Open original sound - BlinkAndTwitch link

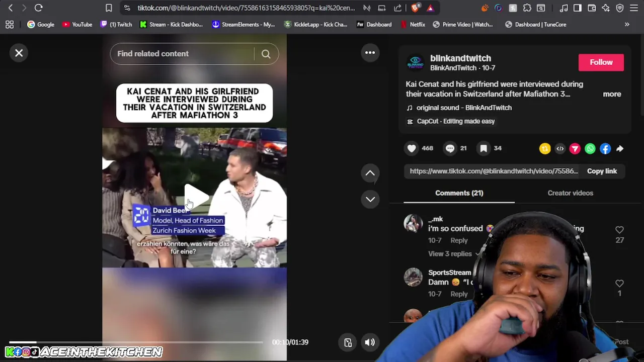[464, 108]
